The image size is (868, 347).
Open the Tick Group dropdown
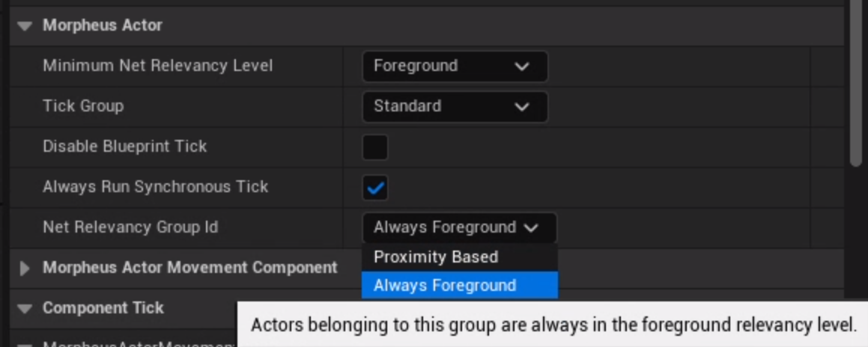pyautogui.click(x=454, y=106)
